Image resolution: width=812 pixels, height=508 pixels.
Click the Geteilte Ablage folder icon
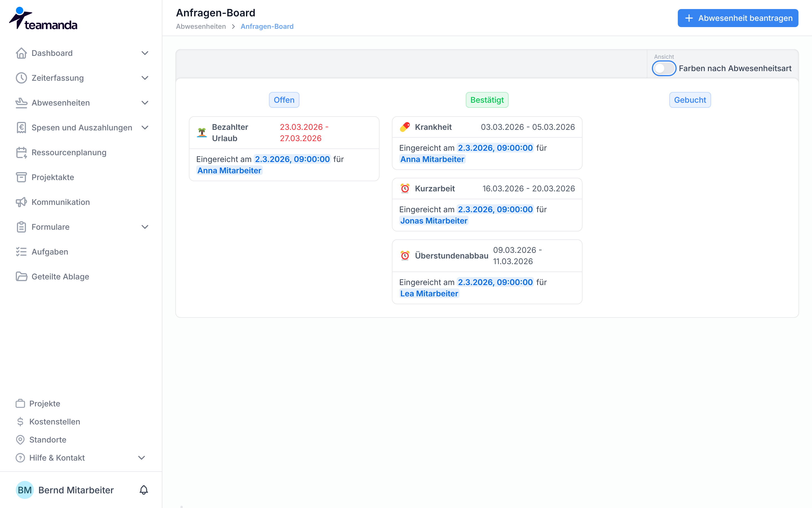[21, 277]
